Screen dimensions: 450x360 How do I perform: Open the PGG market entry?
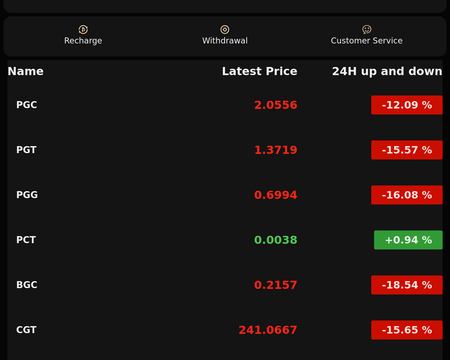click(225, 195)
